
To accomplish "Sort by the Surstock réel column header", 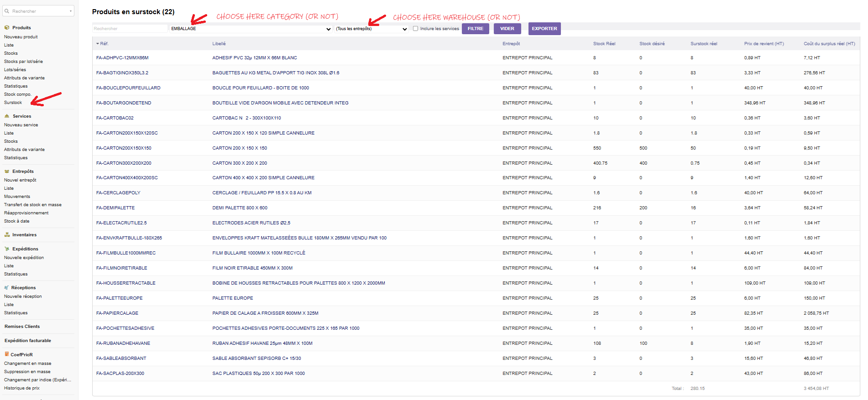I will pos(704,44).
